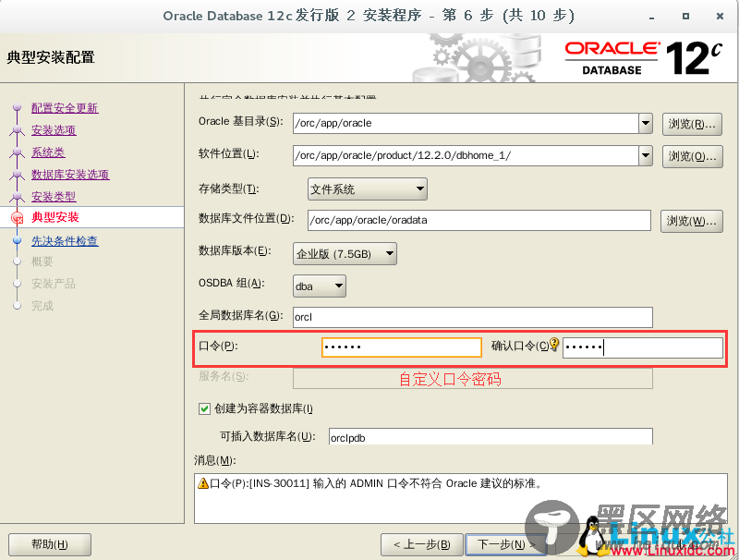Open the OSDBA 组 dba dropdown
The height and width of the screenshot is (560, 739).
point(319,286)
